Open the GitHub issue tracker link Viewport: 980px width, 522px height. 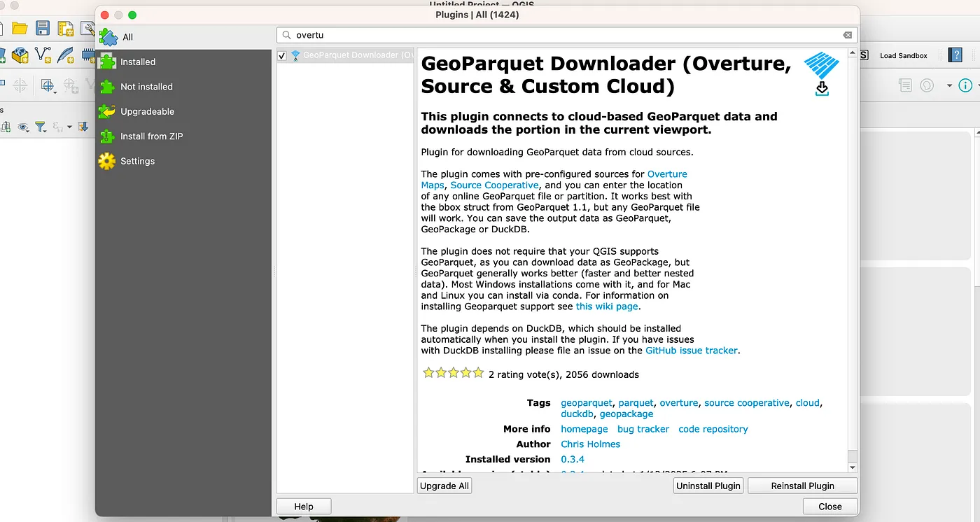[692, 350]
